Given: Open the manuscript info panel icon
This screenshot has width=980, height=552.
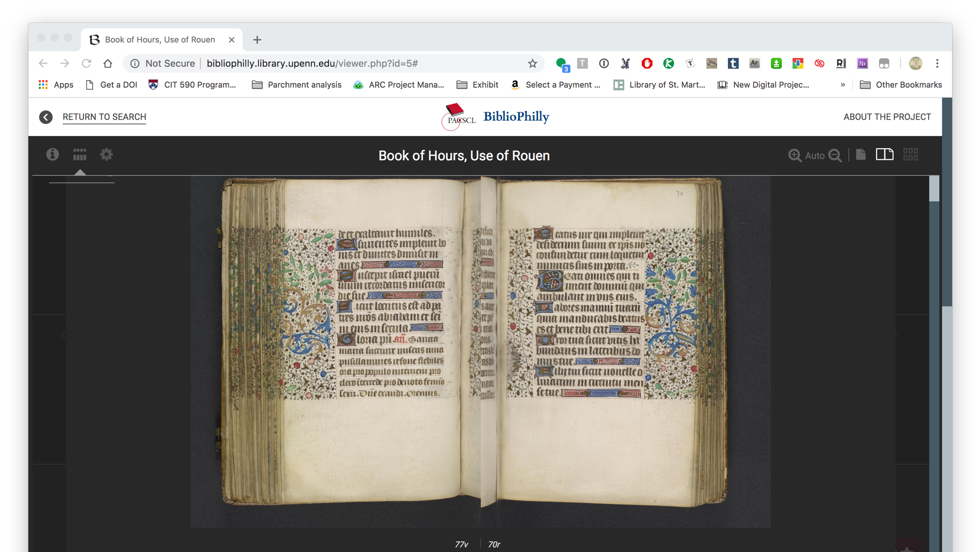Looking at the screenshot, I should click(52, 155).
